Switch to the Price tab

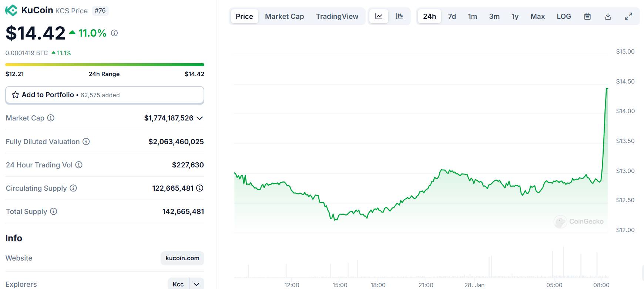(x=244, y=16)
